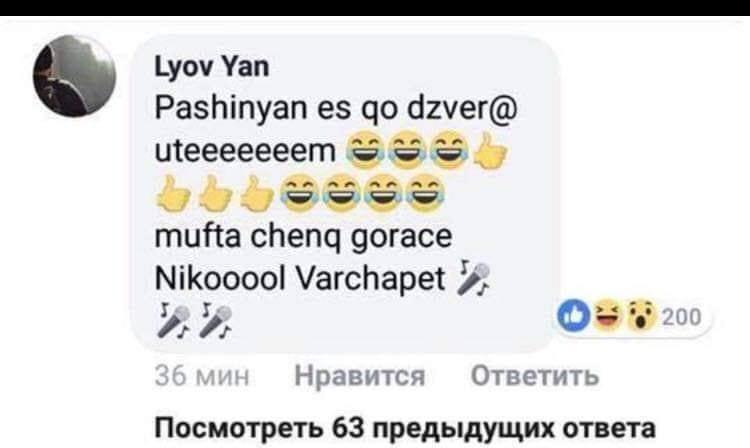Click the text mufta chenq gorace
750x448 pixels.
coord(303,236)
